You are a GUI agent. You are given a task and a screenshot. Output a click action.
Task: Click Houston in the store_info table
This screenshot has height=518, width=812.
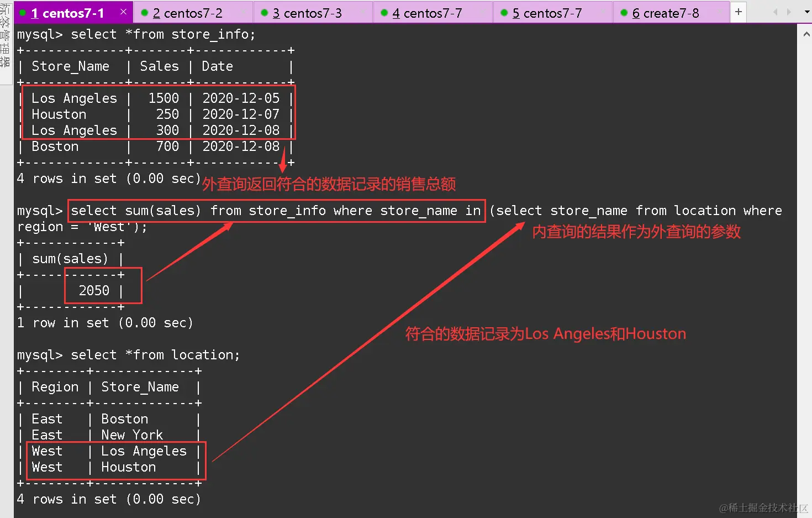pos(59,114)
